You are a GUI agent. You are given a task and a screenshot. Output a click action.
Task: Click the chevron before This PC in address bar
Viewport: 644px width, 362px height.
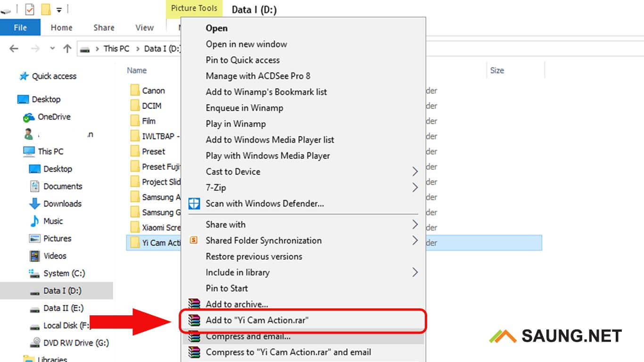pos(97,49)
